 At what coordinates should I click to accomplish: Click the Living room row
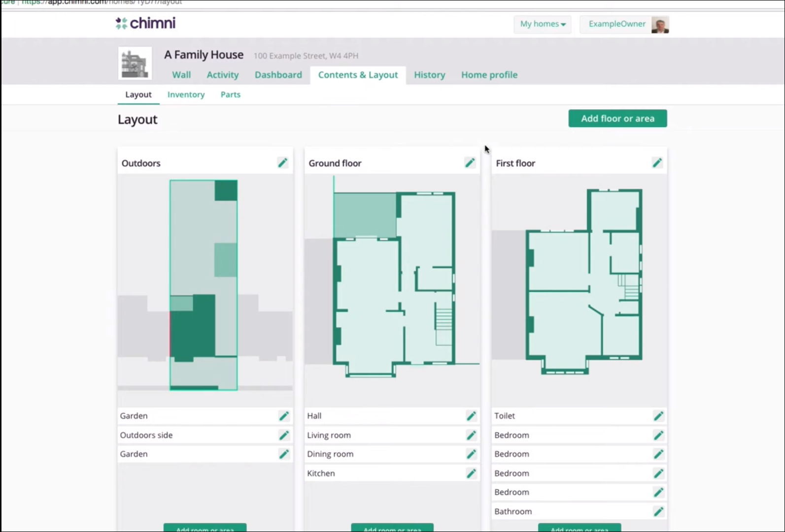392,435
